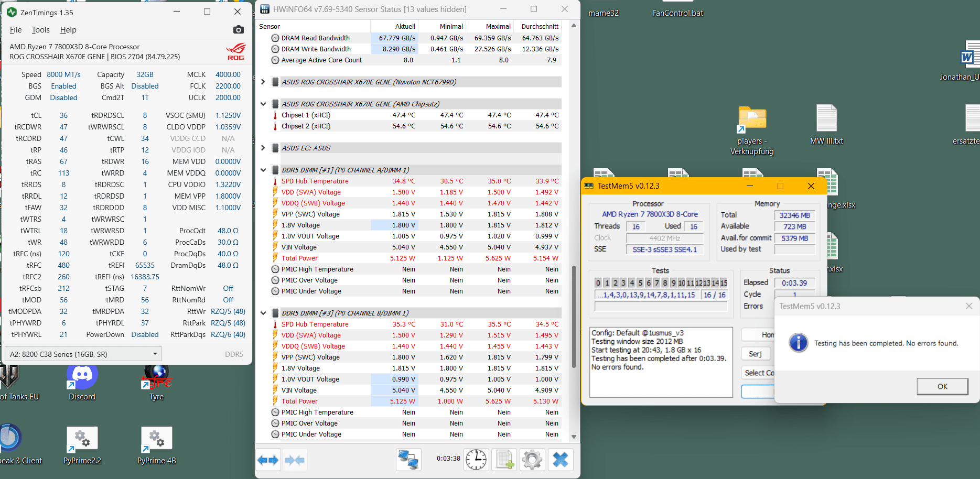Expand the ASUS EC: ASUS sensor group
Viewport: 980px width, 479px height.
coord(263,148)
